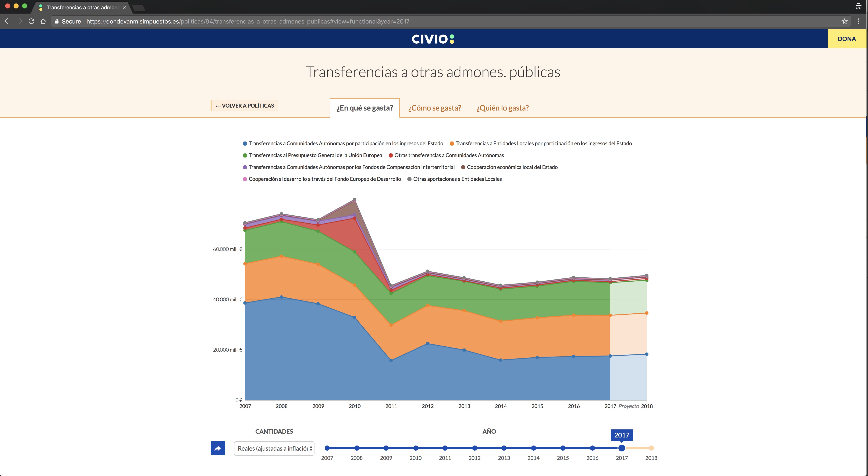Click orange series data point at 2012
Screen dimensions: 868x476
pyautogui.click(x=428, y=305)
